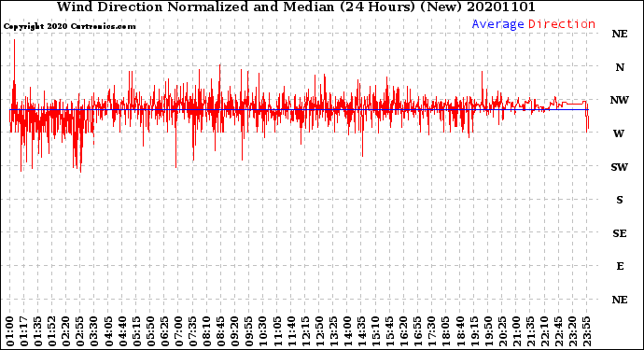Screen dimensions: 644x350
Task: Select the "11:05" time label
Action: point(277,331)
